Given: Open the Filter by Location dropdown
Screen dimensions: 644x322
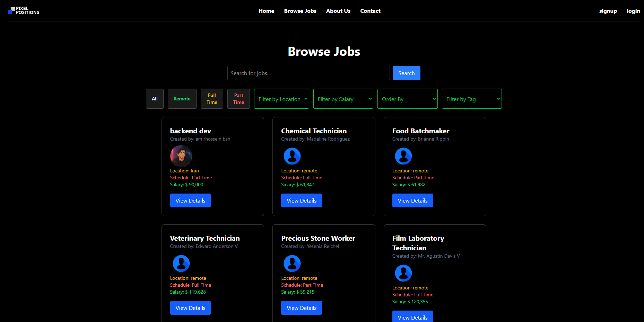Looking at the screenshot, I should [281, 99].
